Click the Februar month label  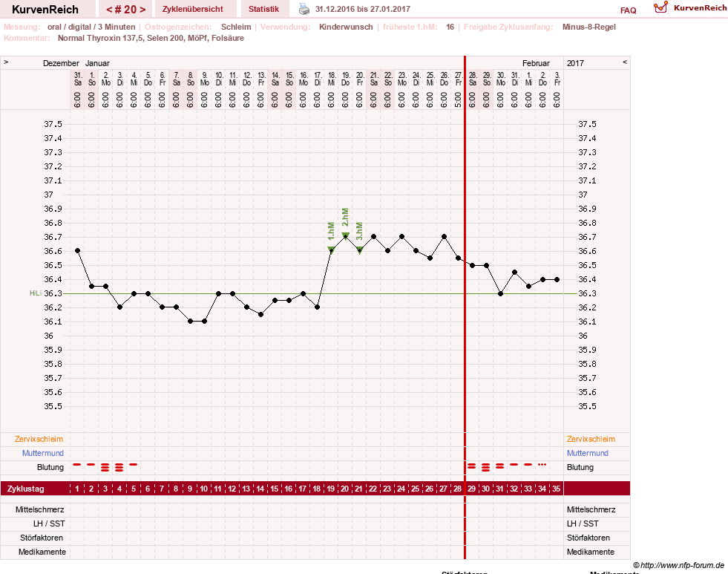pos(536,63)
